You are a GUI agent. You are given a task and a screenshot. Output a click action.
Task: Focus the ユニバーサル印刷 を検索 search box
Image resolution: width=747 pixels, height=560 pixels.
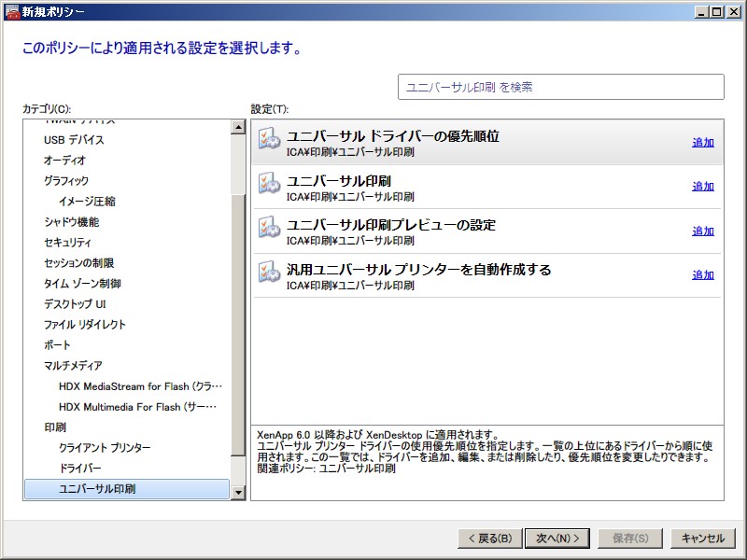[x=560, y=87]
